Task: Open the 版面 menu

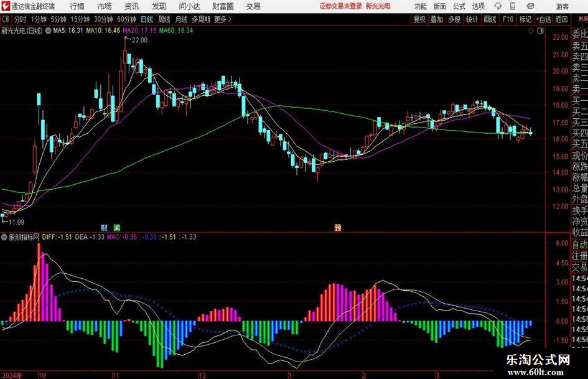Action: [x=440, y=6]
